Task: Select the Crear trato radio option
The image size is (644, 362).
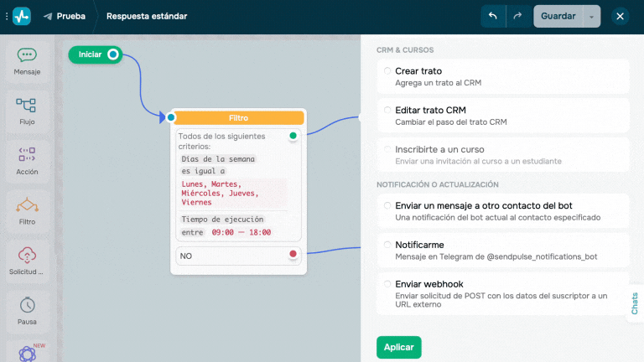Action: pyautogui.click(x=387, y=71)
